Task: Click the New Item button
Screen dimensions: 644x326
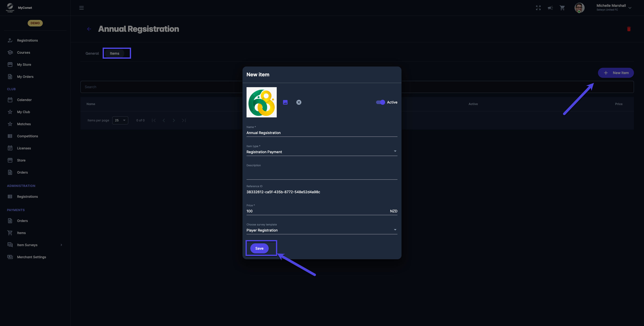Action: [x=616, y=73]
